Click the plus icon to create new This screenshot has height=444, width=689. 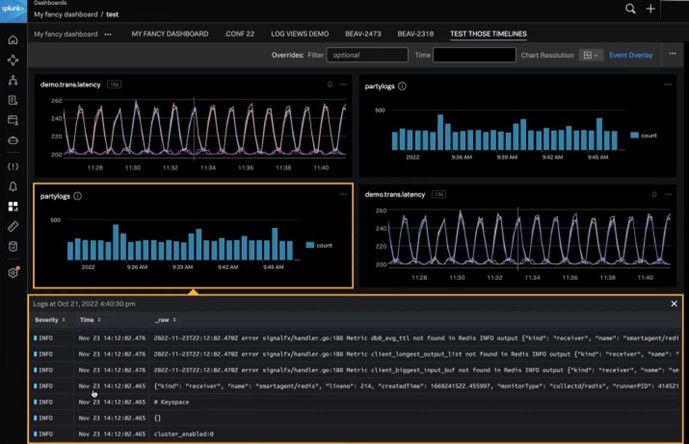click(652, 9)
